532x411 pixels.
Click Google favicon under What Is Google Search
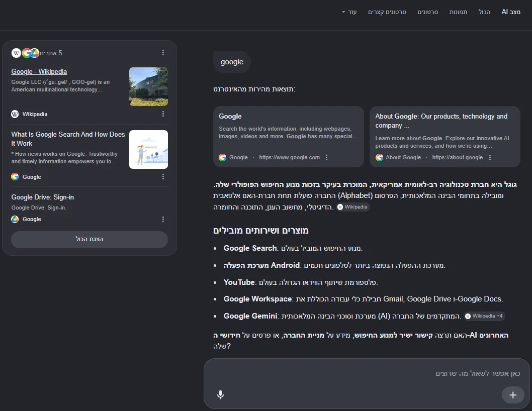tap(15, 177)
